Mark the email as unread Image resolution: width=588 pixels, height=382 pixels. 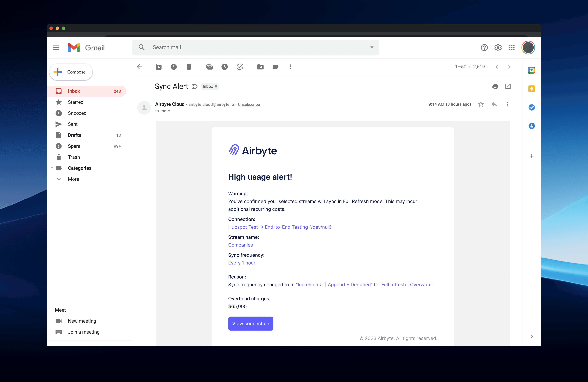[209, 67]
